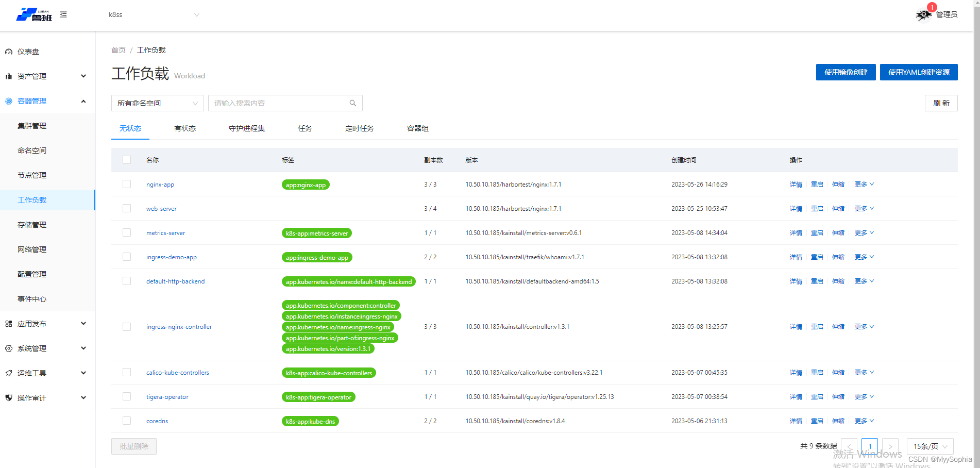
Task: Click 详情 for ingress-nginx-controller
Action: [796, 327]
